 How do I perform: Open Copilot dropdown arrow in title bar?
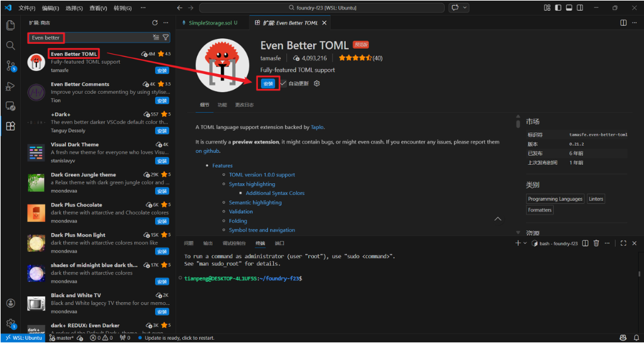[x=465, y=8]
